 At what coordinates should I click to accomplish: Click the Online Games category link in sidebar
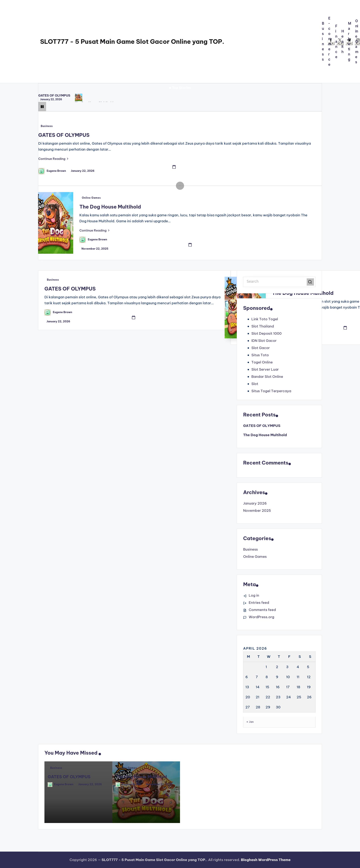(x=255, y=557)
